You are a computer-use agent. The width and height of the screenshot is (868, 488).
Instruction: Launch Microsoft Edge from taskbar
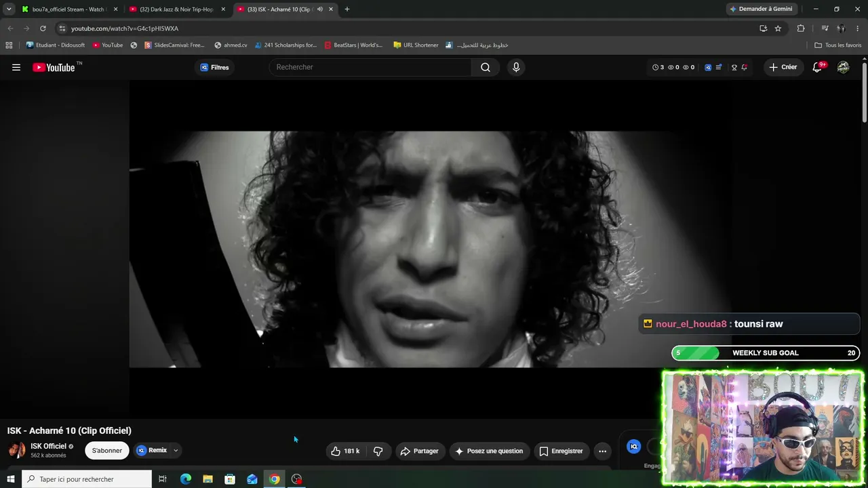[x=186, y=479]
